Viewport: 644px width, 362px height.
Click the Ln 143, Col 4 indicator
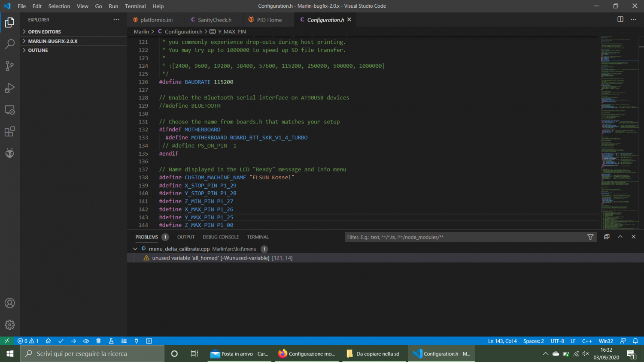(x=502, y=341)
